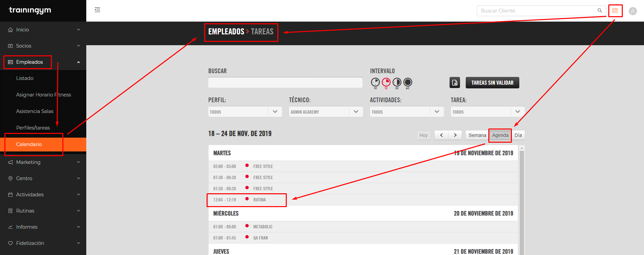Collapse sidebar with hamburger menu icon
Screen dimensions: 644x255
97,10
